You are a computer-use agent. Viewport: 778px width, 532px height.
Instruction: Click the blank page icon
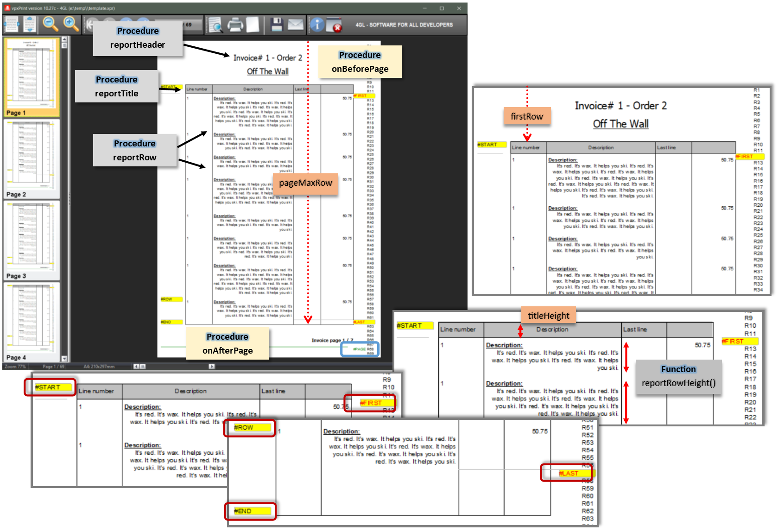(x=253, y=25)
